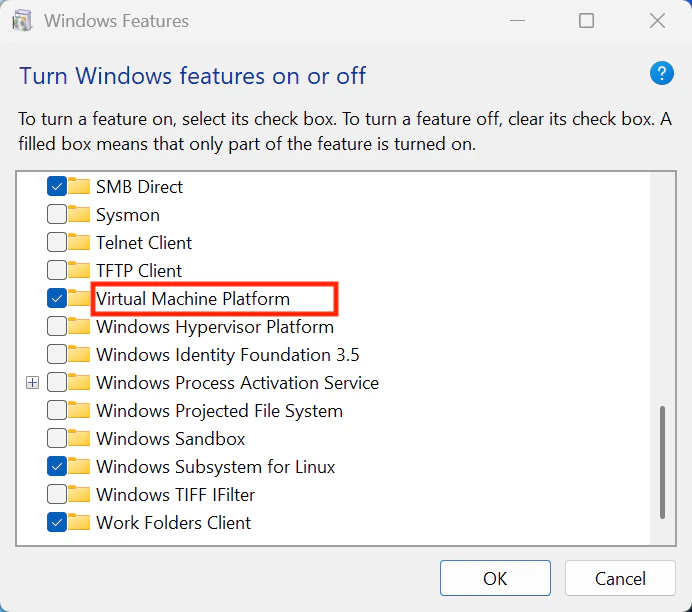Check the Windows Process Activation Service checkbox

57,382
